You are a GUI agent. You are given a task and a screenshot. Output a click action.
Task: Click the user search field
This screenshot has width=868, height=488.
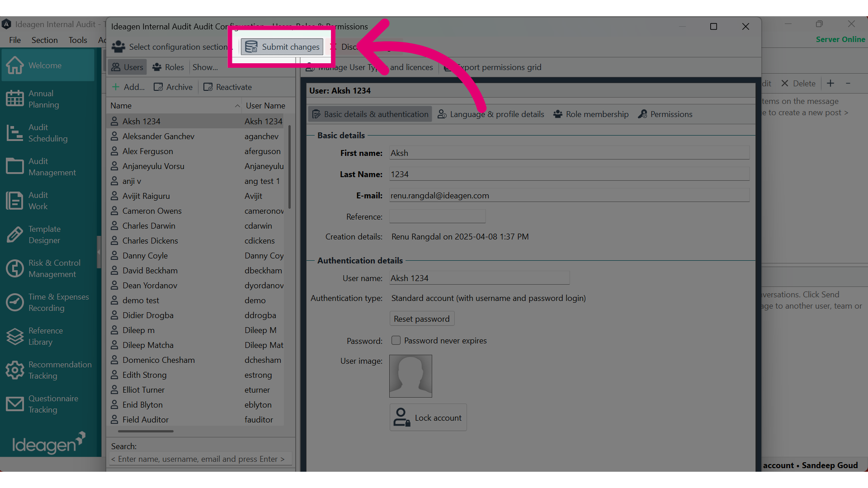point(201,459)
